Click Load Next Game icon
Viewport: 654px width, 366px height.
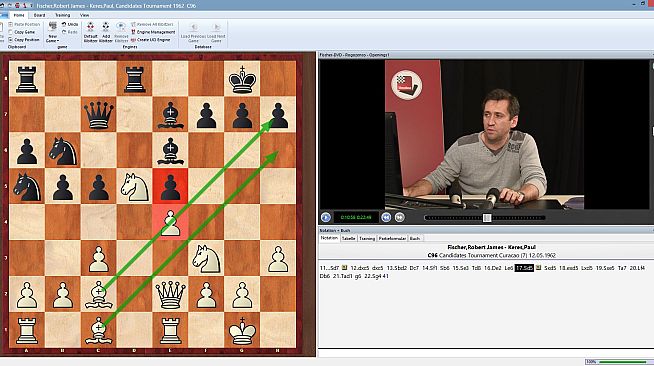(x=216, y=28)
